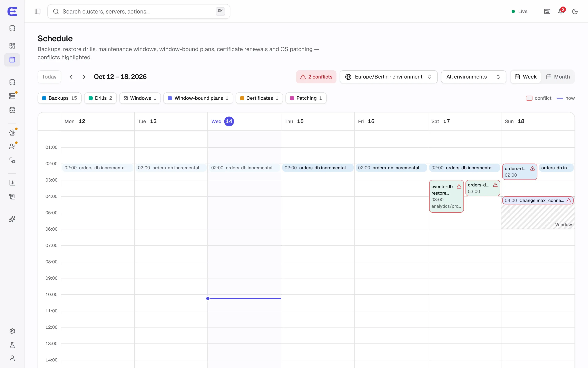The image size is (588, 368).
Task: Open the keyboard shortcuts icon
Action: click(547, 11)
